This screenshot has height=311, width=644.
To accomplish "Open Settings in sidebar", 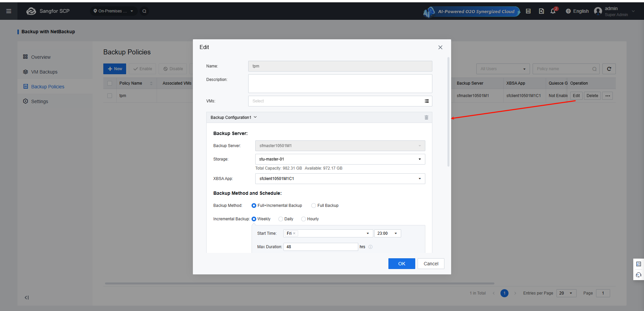I will coord(40,101).
